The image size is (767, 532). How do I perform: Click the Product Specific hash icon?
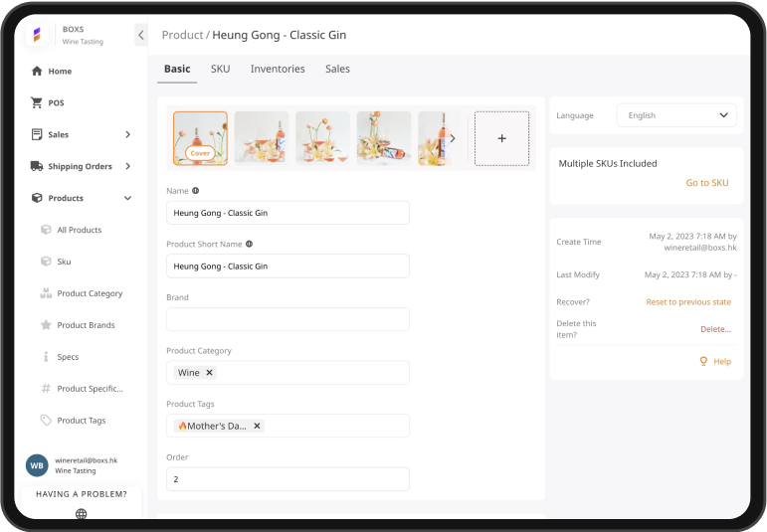(x=46, y=389)
